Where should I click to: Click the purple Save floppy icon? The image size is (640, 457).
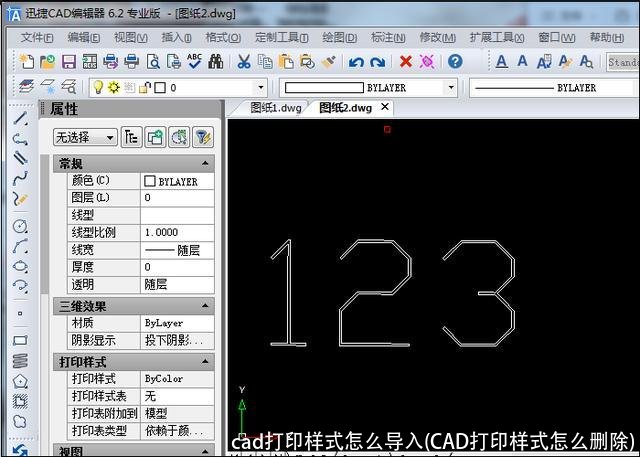(x=69, y=62)
